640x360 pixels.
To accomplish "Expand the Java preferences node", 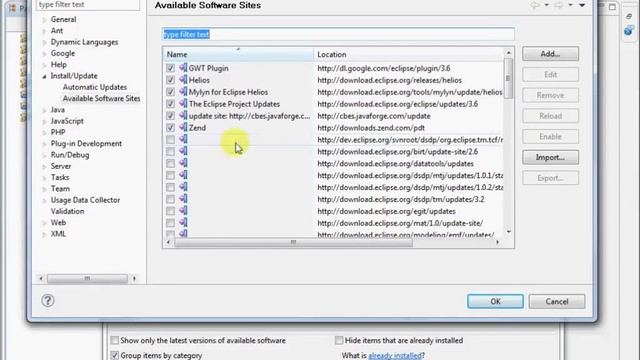I will pyautogui.click(x=44, y=110).
